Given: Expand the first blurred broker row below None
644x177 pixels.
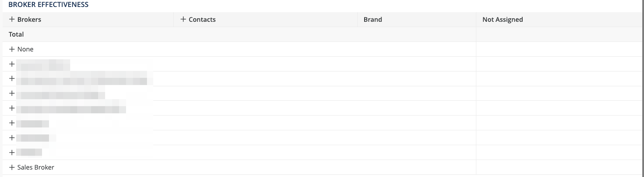Looking at the screenshot, I should point(12,64).
